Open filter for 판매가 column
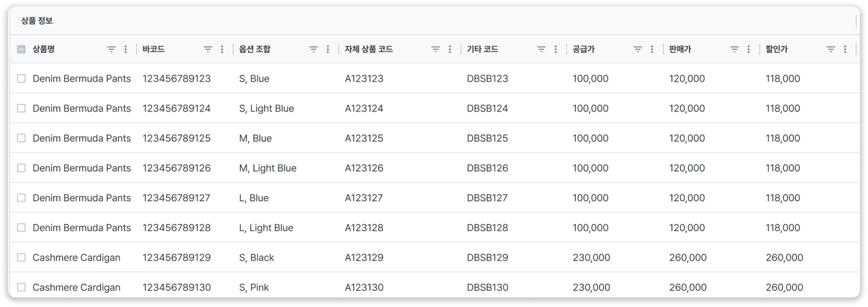Screen dimensions: 868x307 (x=734, y=49)
